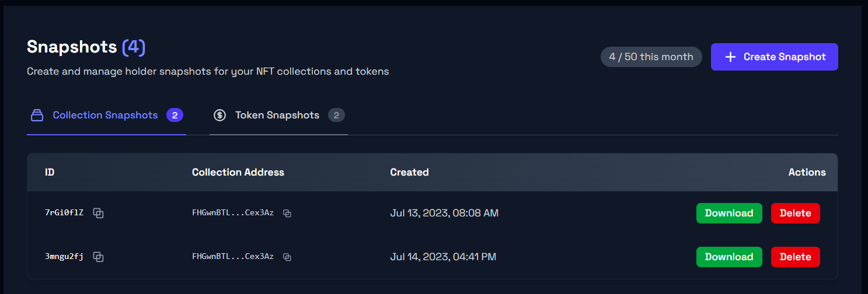Click the Collection Snapshots stack icon

coord(37,116)
